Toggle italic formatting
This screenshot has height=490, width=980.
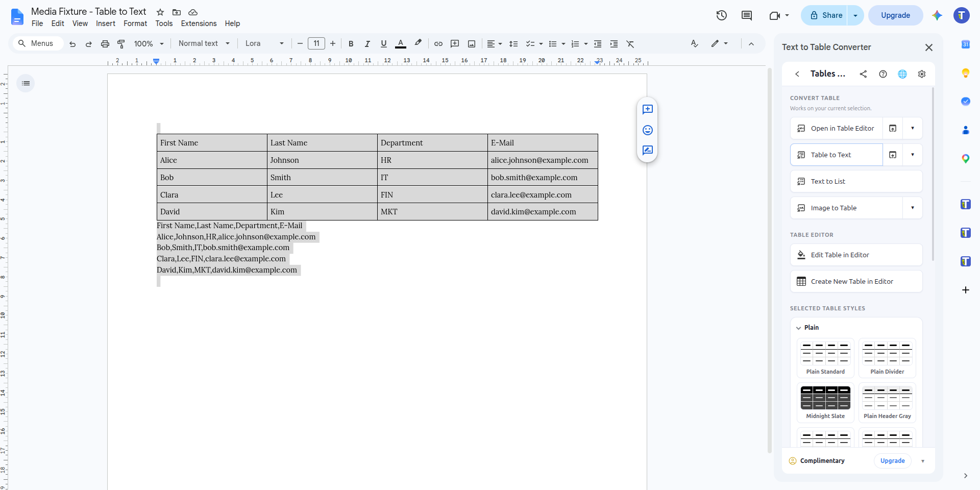pyautogui.click(x=367, y=44)
